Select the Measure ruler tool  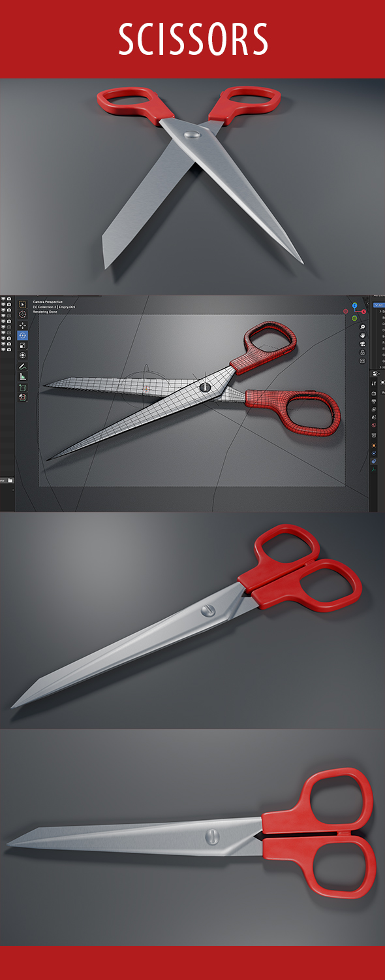(x=23, y=376)
